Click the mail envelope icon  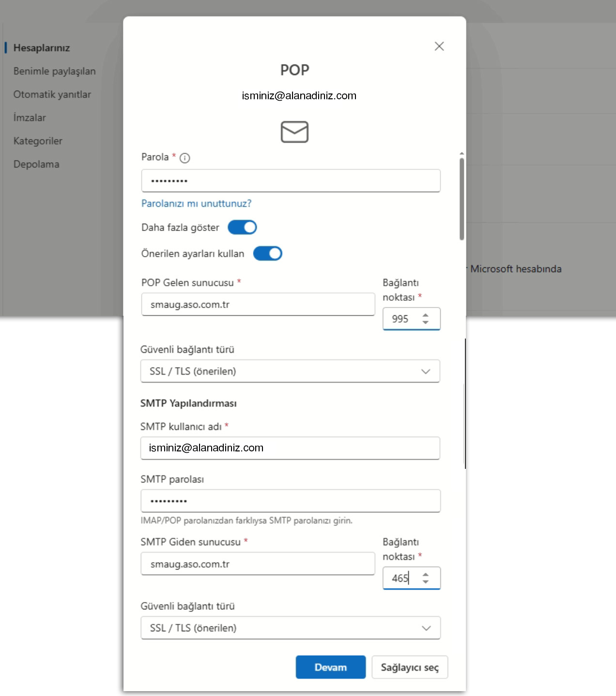point(294,132)
